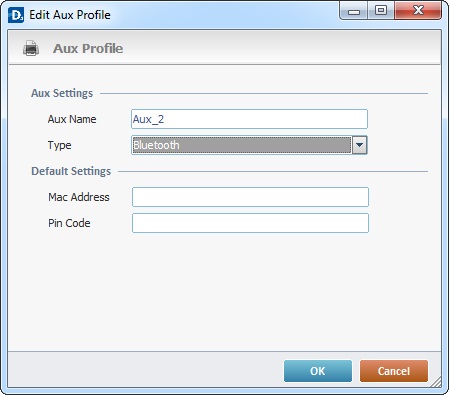
Task: Click the Type label text
Action: point(59,145)
